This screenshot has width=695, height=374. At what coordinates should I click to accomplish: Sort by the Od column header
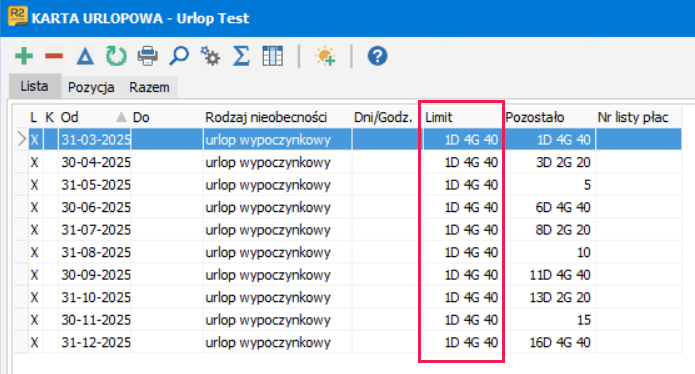[x=70, y=117]
